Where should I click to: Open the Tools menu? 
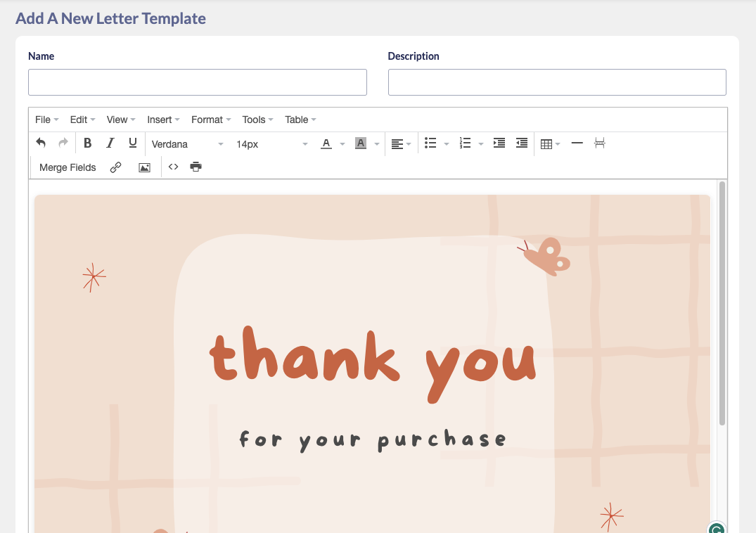click(257, 120)
